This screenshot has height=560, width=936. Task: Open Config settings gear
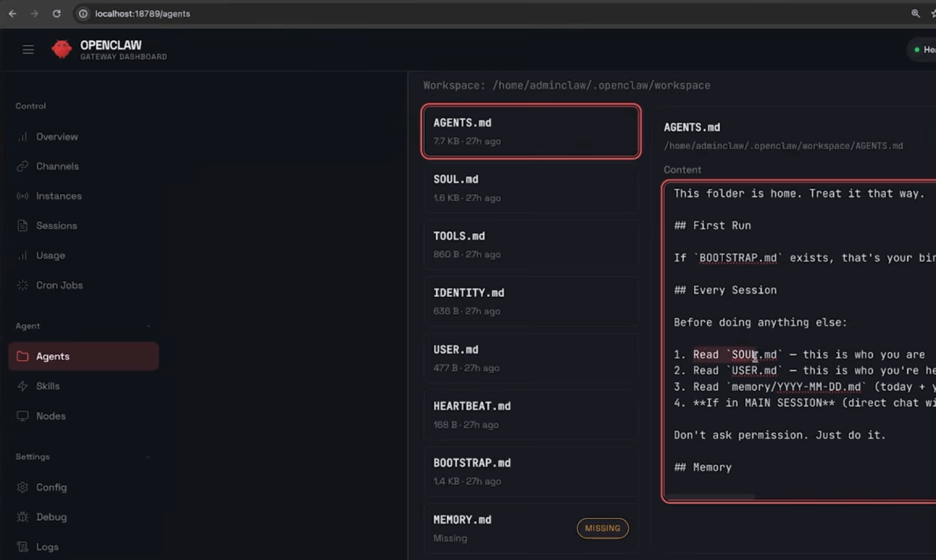[22, 487]
